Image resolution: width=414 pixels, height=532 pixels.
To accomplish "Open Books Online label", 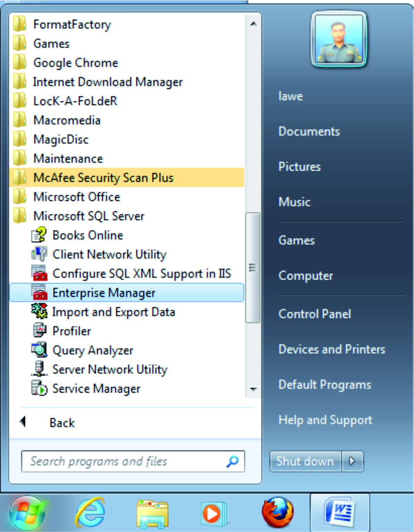I will [x=88, y=235].
